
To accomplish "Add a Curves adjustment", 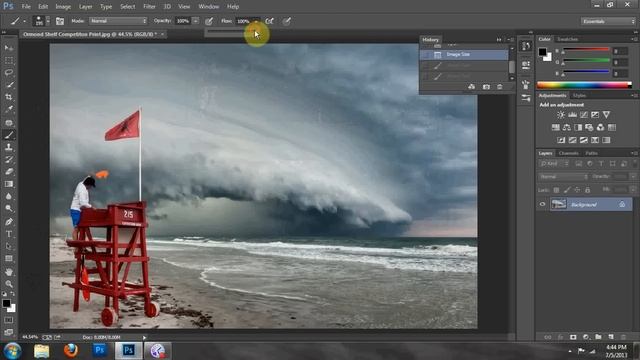I will (x=584, y=115).
